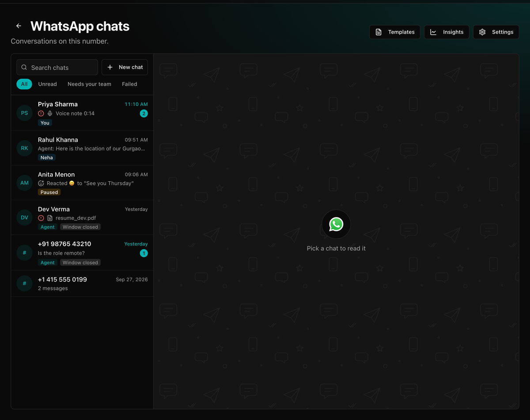Viewport: 530px width, 420px height.
Task: Click the Sep 27, 2026 date
Action: pyautogui.click(x=132, y=280)
